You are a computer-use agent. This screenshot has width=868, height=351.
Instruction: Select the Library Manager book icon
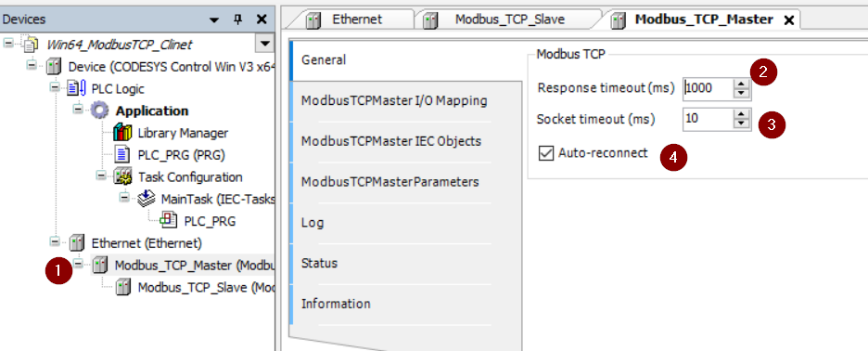pos(123,133)
